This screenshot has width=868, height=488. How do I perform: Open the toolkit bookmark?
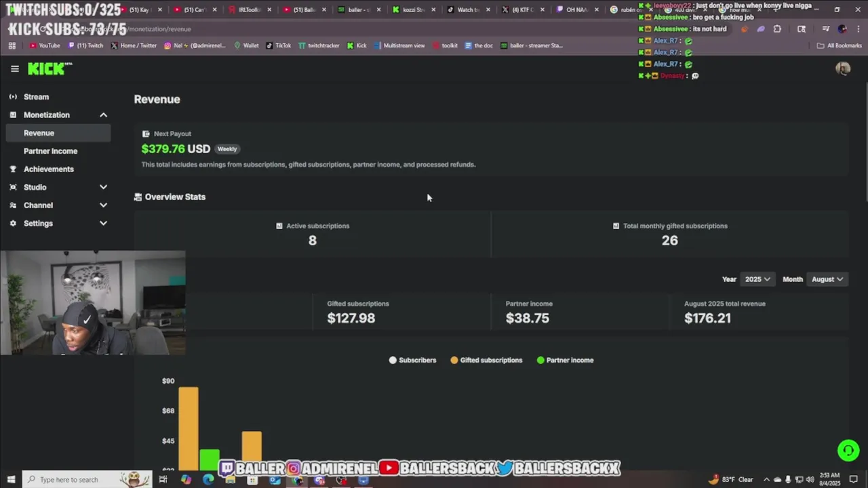click(x=445, y=45)
